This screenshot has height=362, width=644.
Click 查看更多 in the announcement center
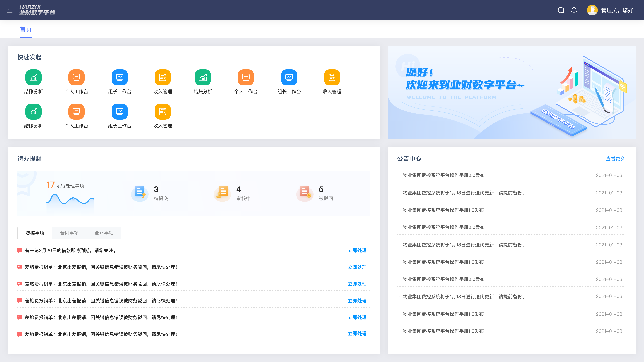coord(615,159)
